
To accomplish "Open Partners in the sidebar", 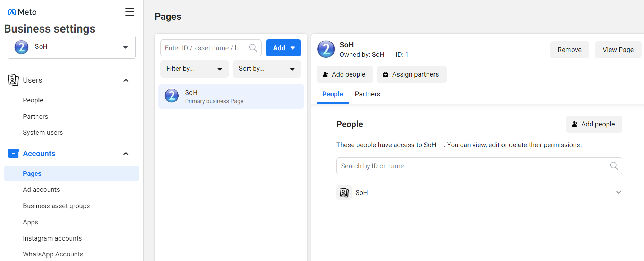I will tap(35, 116).
